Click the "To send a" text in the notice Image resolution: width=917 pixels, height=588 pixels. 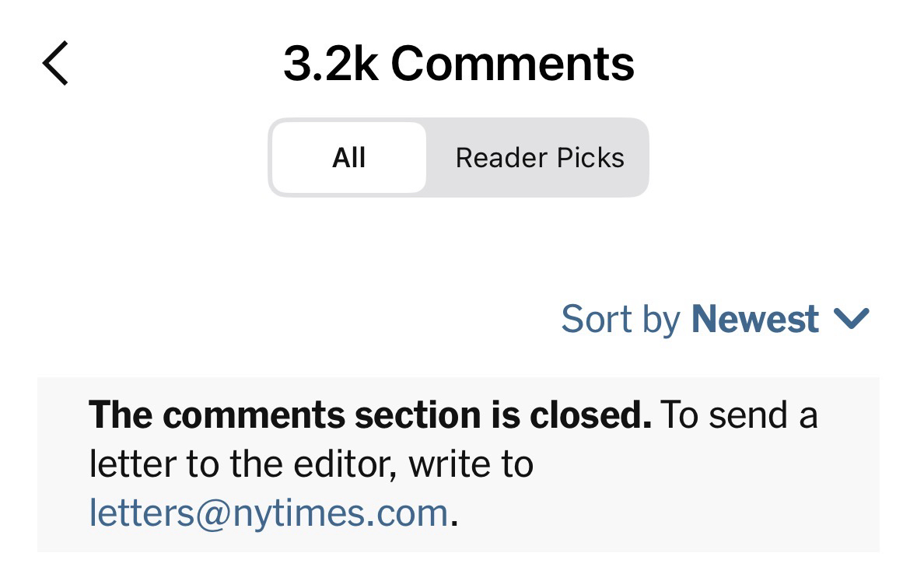tap(739, 415)
